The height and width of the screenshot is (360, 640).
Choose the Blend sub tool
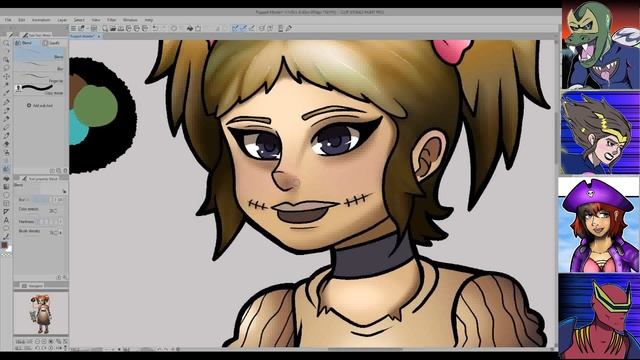(40, 55)
